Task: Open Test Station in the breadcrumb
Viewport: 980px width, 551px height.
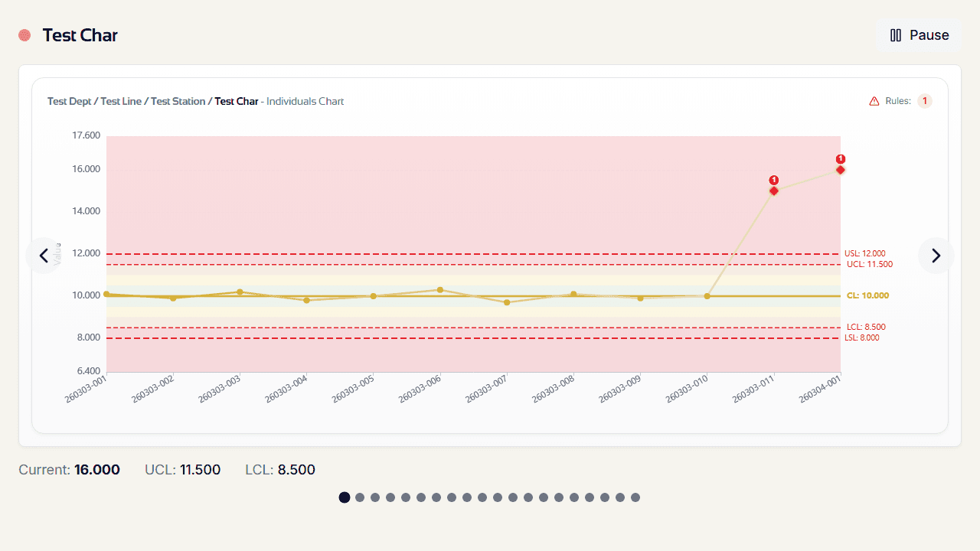Action: click(178, 101)
